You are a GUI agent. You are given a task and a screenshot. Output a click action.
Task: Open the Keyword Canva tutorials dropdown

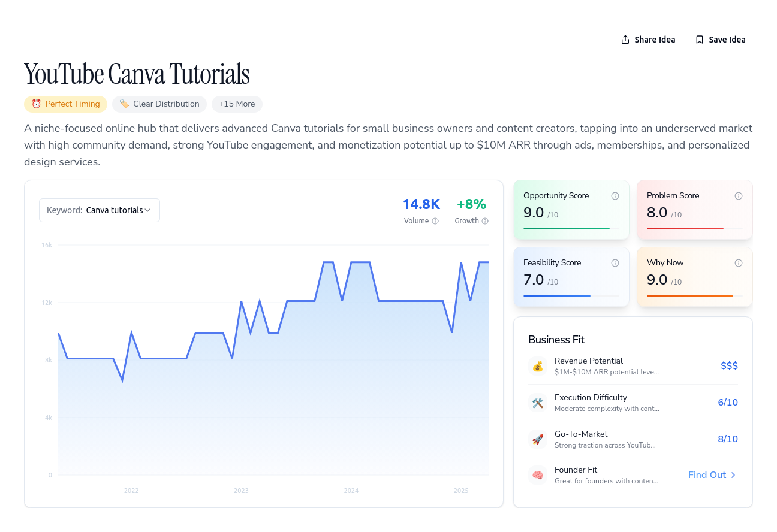[x=100, y=210]
